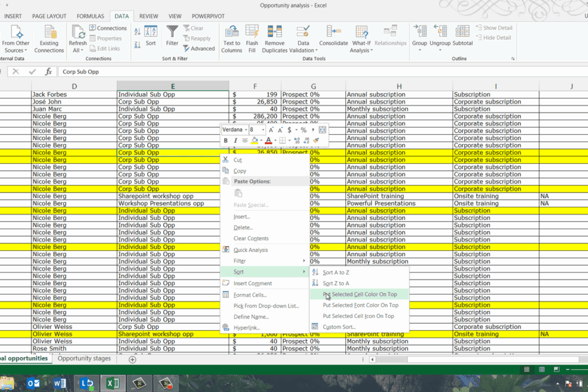
Task: Switch to the Formulas ribbon tab
Action: point(90,16)
